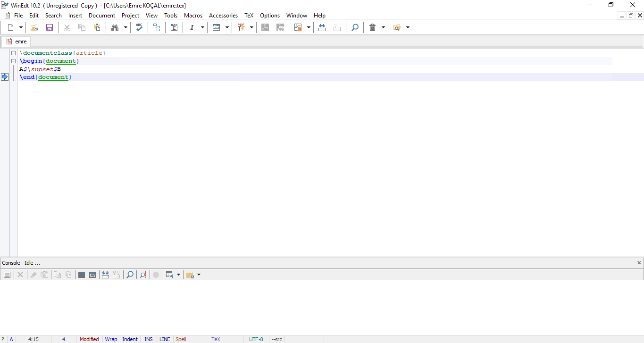This screenshot has height=343, width=644.
Task: Click the Copy icon in the main toolbar
Action: (82, 27)
